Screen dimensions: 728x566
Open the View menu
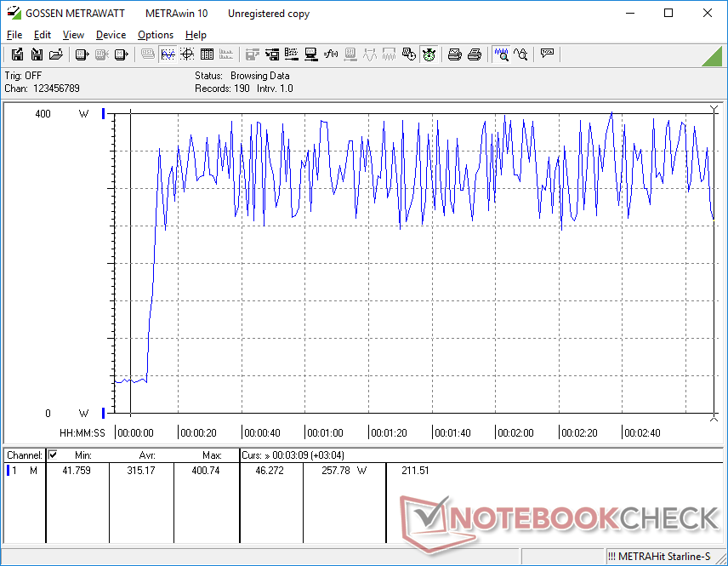coord(73,35)
